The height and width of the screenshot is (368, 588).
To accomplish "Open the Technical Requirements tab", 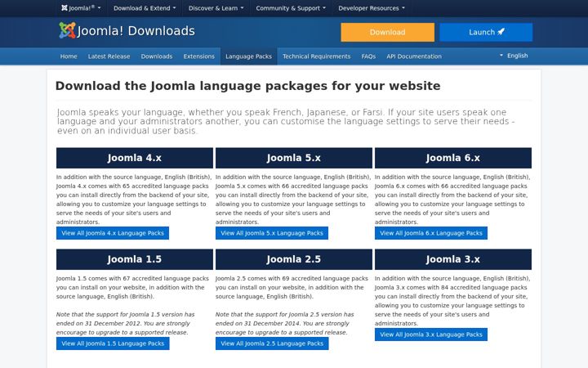I will click(317, 56).
